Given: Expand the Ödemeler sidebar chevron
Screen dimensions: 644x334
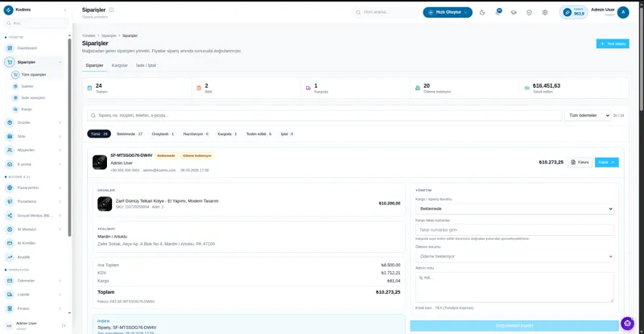Looking at the screenshot, I should (x=60, y=281).
